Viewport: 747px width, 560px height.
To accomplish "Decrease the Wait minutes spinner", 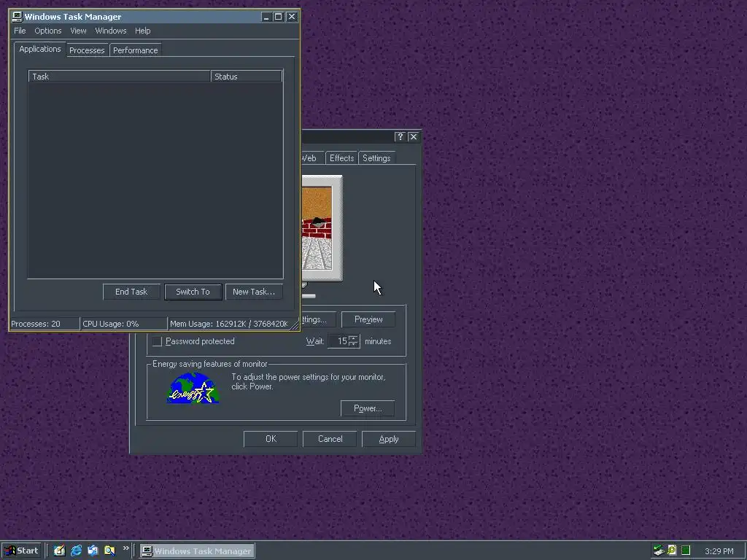I will [353, 344].
